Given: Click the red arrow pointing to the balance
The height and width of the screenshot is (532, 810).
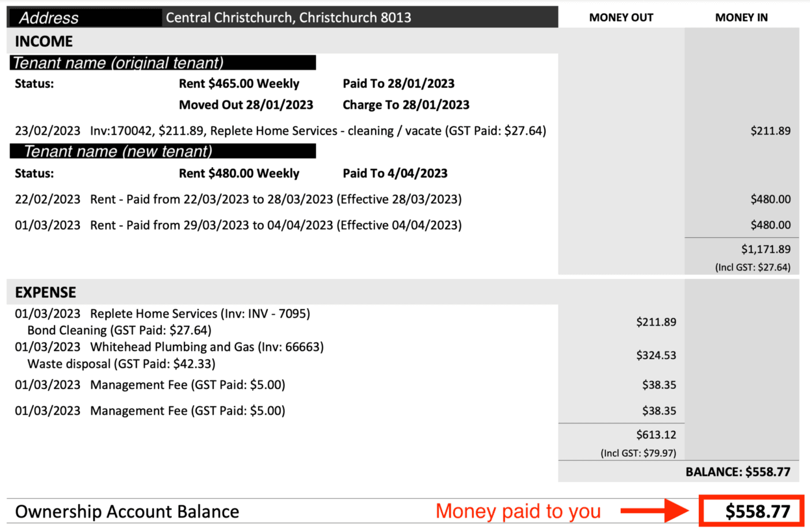Looking at the screenshot, I should (x=655, y=511).
